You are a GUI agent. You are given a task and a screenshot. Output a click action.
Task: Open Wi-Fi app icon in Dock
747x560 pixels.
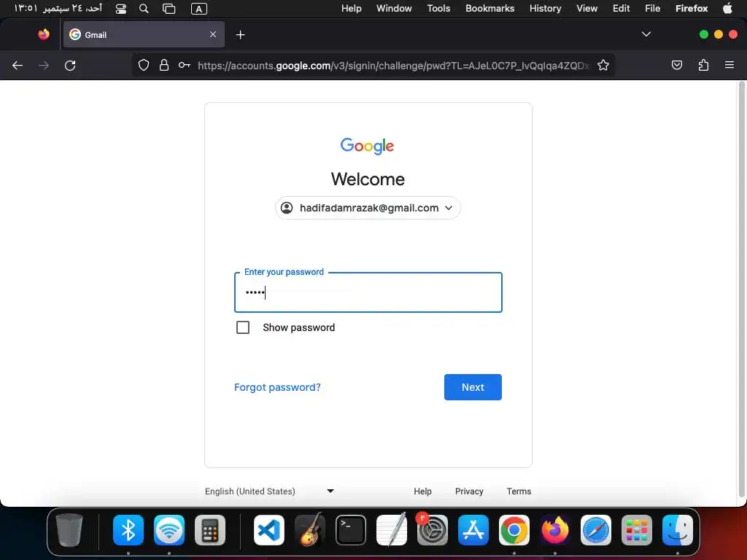[169, 530]
